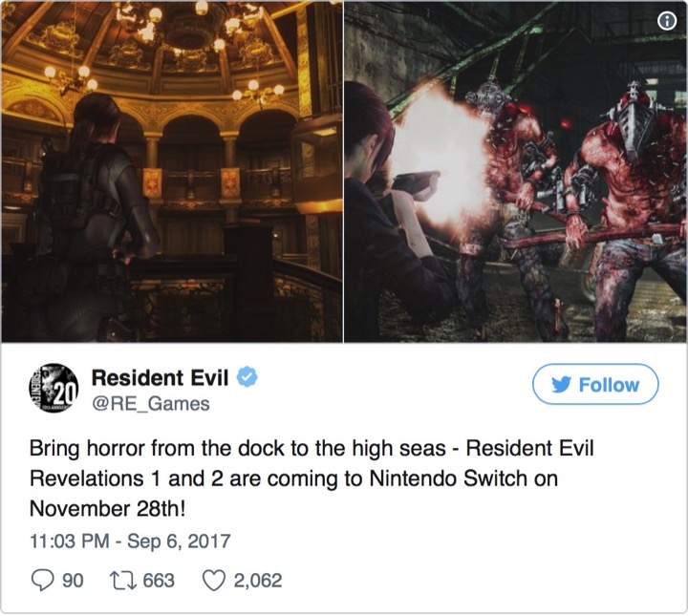Click the info icon on the image
The width and height of the screenshot is (688, 616).
coord(667,21)
